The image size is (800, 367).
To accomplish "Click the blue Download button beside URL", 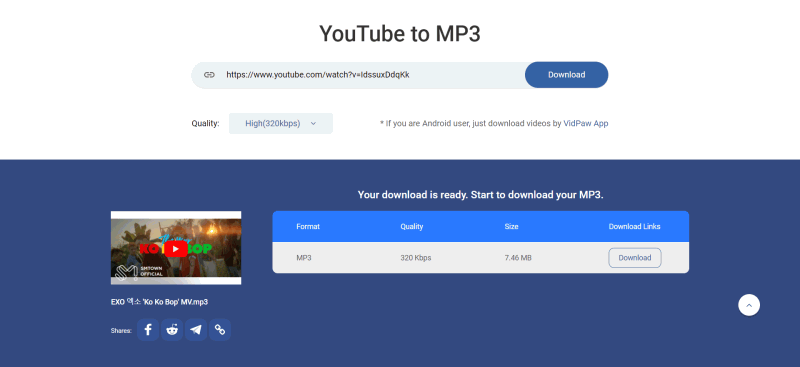I will pos(566,75).
